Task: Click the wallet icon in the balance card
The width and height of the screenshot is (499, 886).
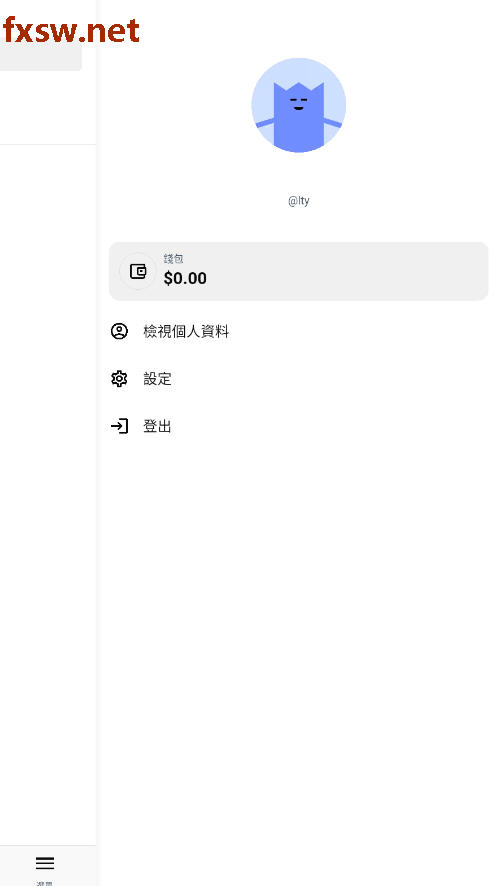Action: pyautogui.click(x=138, y=271)
